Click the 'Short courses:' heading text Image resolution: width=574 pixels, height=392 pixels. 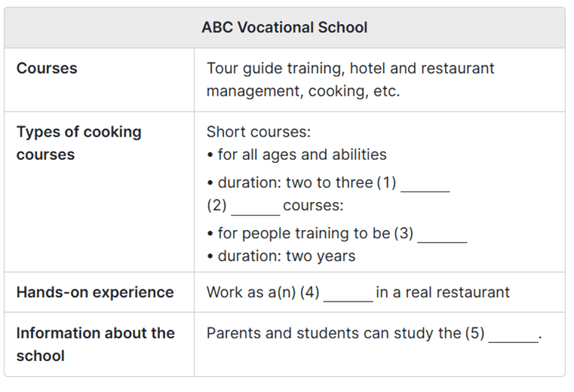[258, 132]
